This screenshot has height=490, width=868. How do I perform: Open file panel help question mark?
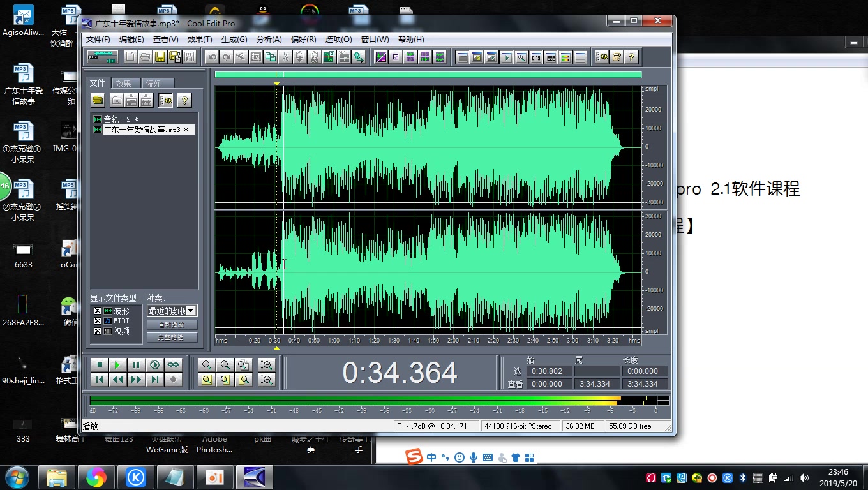click(184, 100)
